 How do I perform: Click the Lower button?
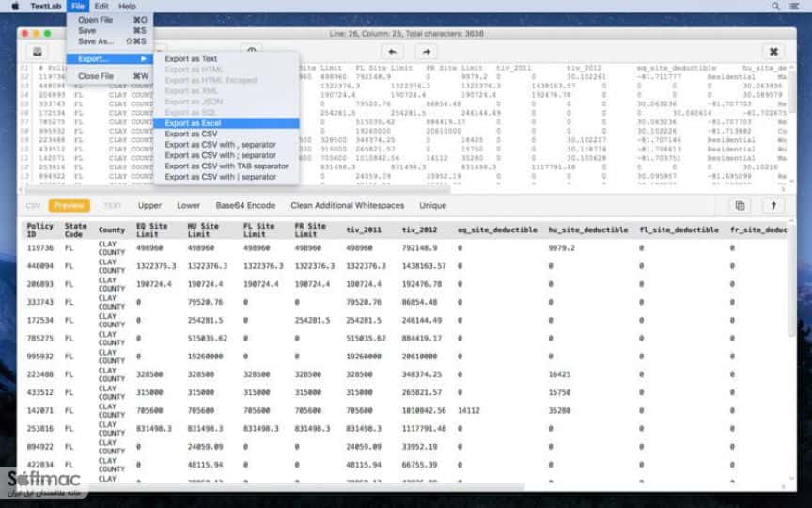[x=189, y=206]
